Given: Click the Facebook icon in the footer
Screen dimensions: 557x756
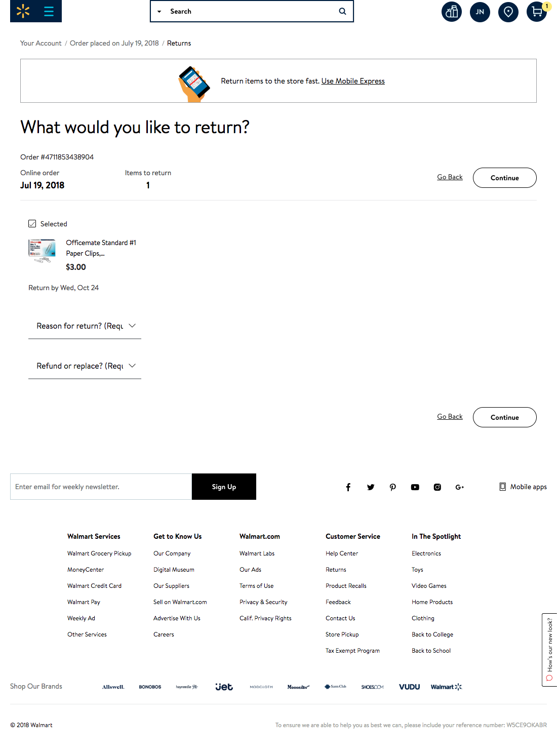Looking at the screenshot, I should [348, 487].
